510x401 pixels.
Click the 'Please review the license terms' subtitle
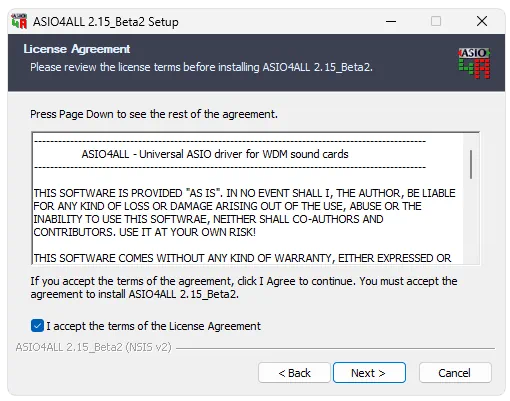click(x=201, y=67)
